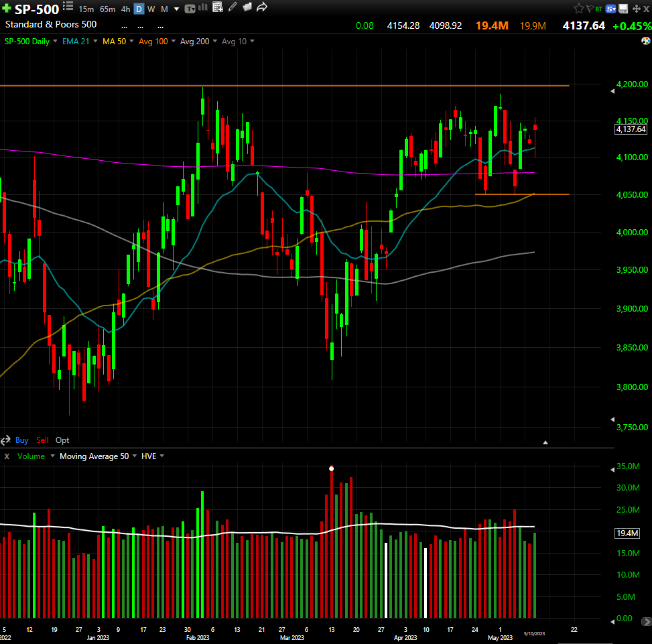This screenshot has height=644, width=652.
Task: Click the green 0.08 value
Action: click(365, 25)
